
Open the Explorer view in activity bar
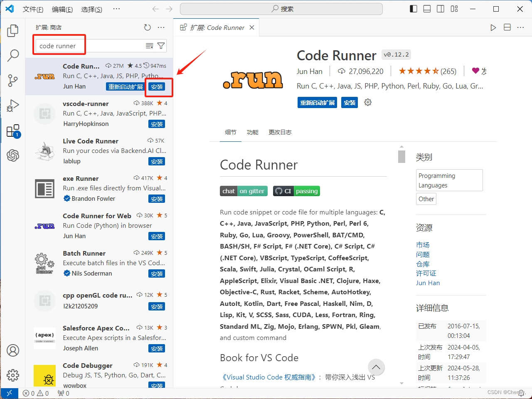(13, 30)
